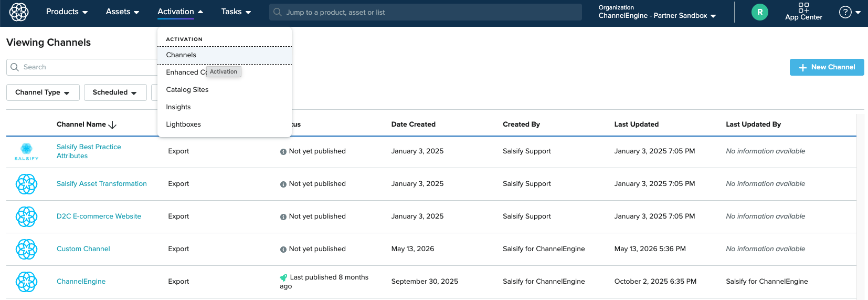Sort by the Created By column header
The height and width of the screenshot is (300, 868).
click(521, 125)
